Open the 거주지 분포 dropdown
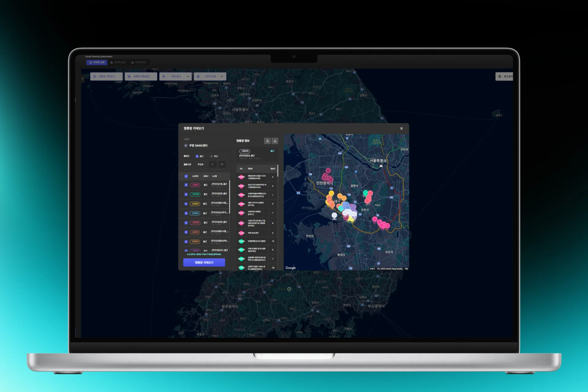The width and height of the screenshot is (588, 392). [x=210, y=77]
